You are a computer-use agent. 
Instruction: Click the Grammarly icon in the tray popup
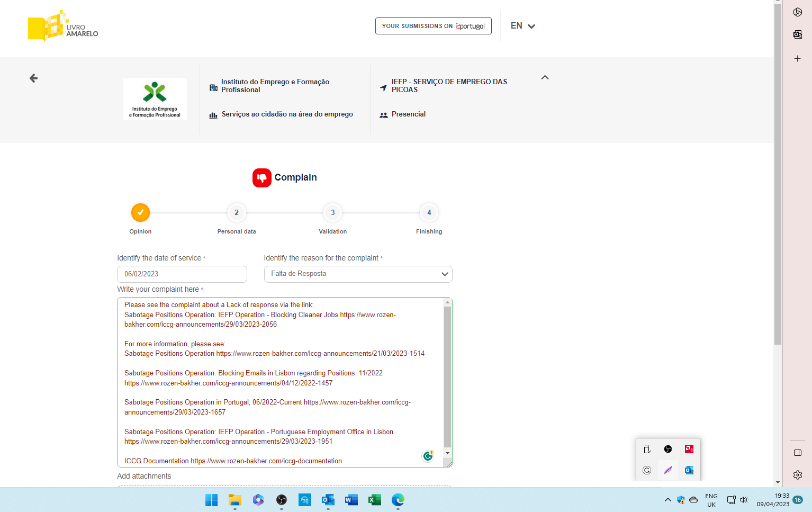pos(647,470)
